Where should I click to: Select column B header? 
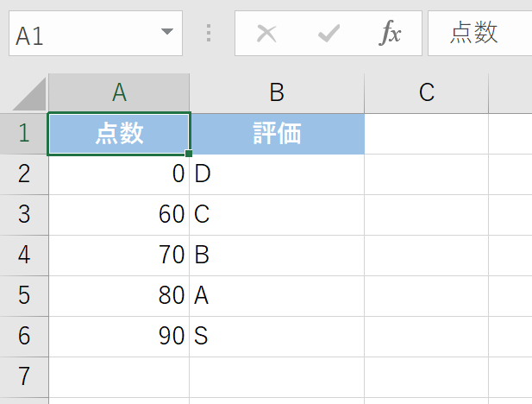277,92
